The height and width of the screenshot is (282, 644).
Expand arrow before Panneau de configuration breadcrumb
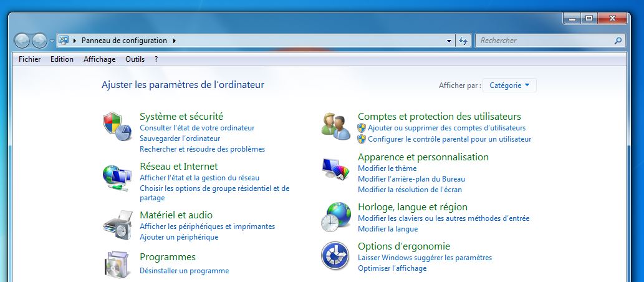coord(75,41)
